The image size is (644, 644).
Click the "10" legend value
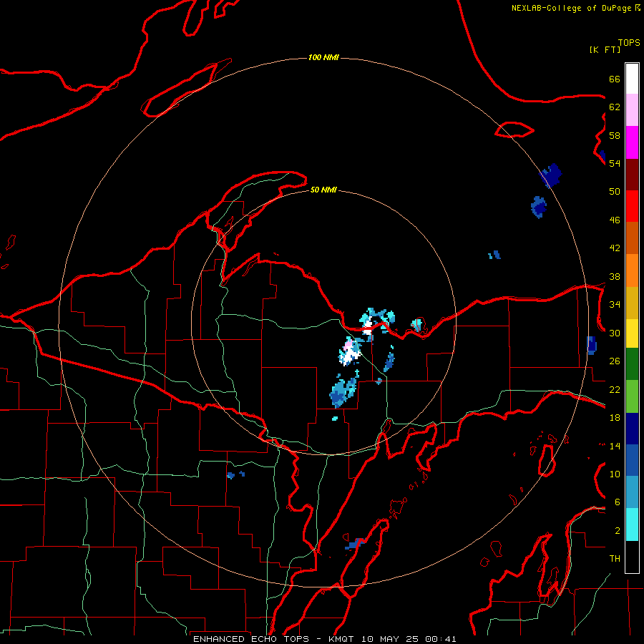615,474
